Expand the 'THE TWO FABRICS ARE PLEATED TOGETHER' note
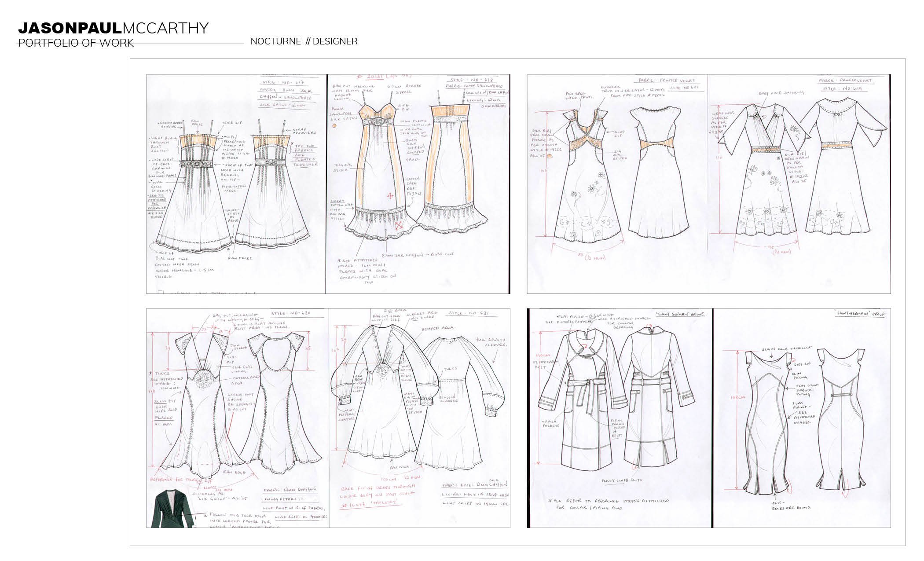Screen dimensions: 924x561 305,154
